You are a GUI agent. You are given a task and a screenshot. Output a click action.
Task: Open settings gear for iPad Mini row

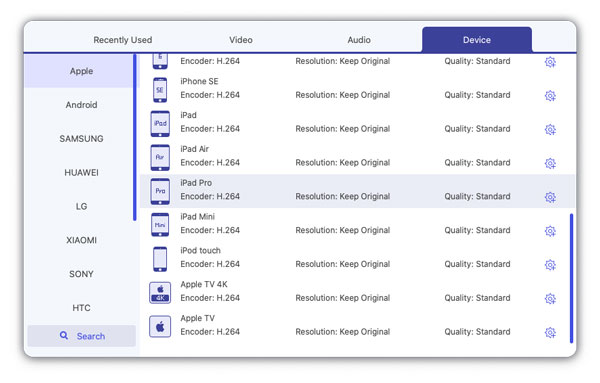coord(550,231)
